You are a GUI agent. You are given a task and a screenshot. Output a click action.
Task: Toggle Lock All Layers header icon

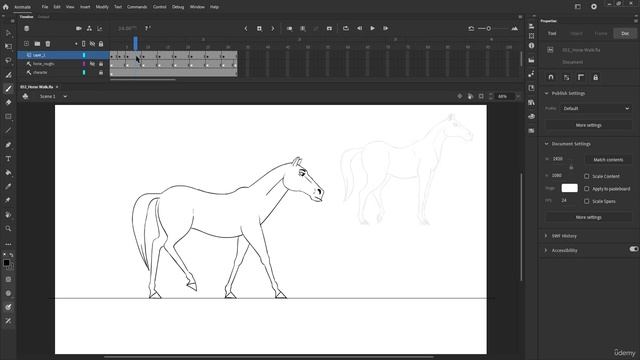coord(101,44)
